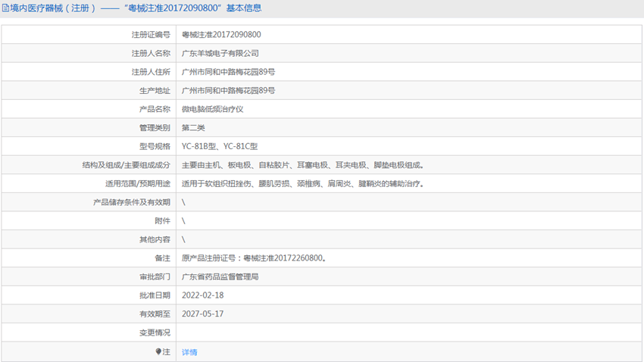
Task: Click the 注册证编号 label
Action: tap(151, 35)
